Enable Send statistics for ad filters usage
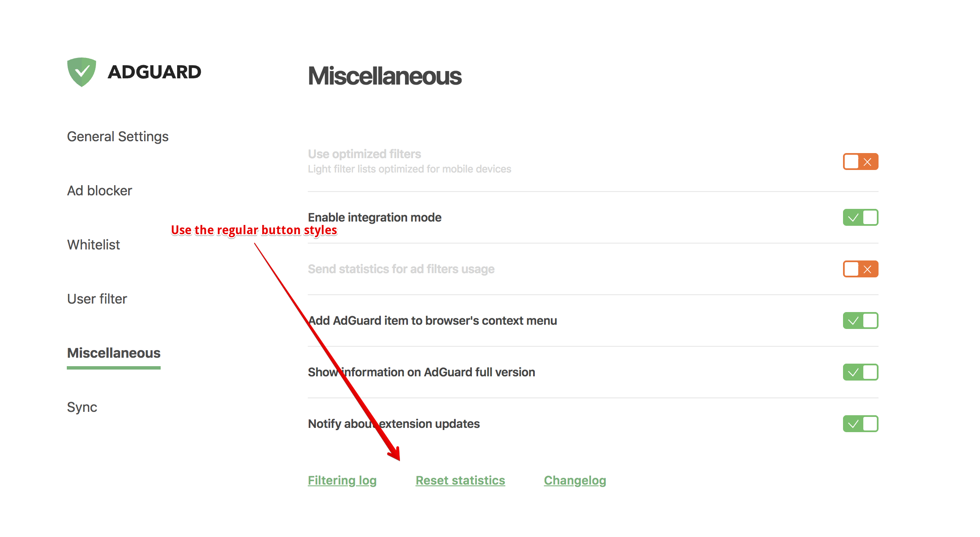 861,269
